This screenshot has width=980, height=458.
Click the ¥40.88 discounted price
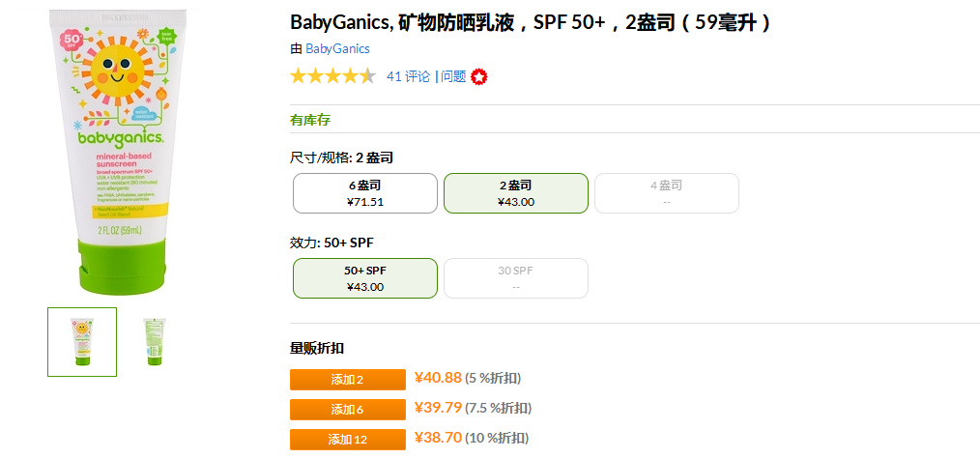tap(438, 378)
